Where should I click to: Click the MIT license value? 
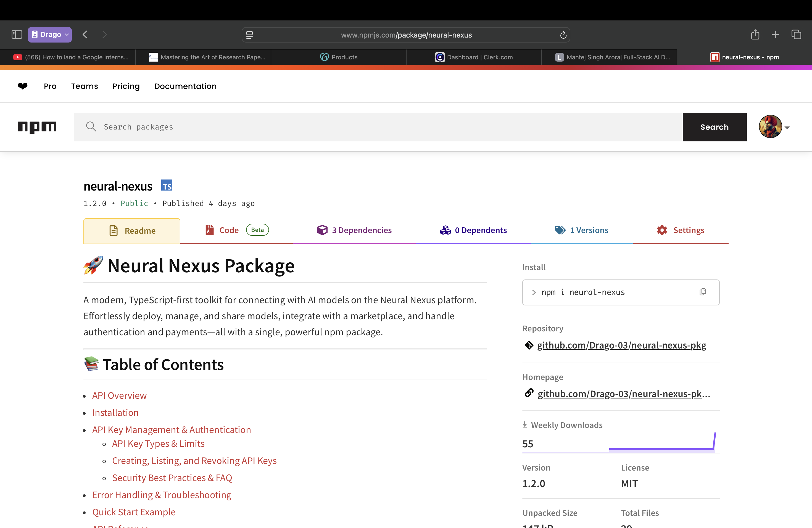(629, 484)
